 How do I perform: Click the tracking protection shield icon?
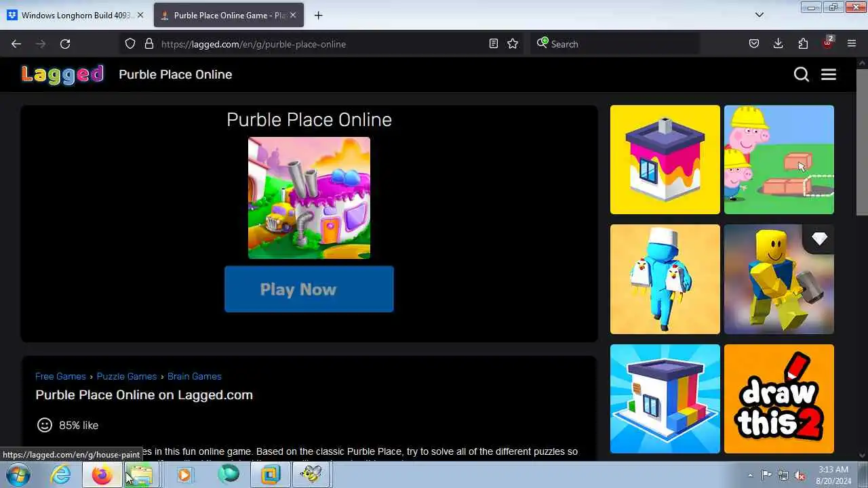pos(130,44)
